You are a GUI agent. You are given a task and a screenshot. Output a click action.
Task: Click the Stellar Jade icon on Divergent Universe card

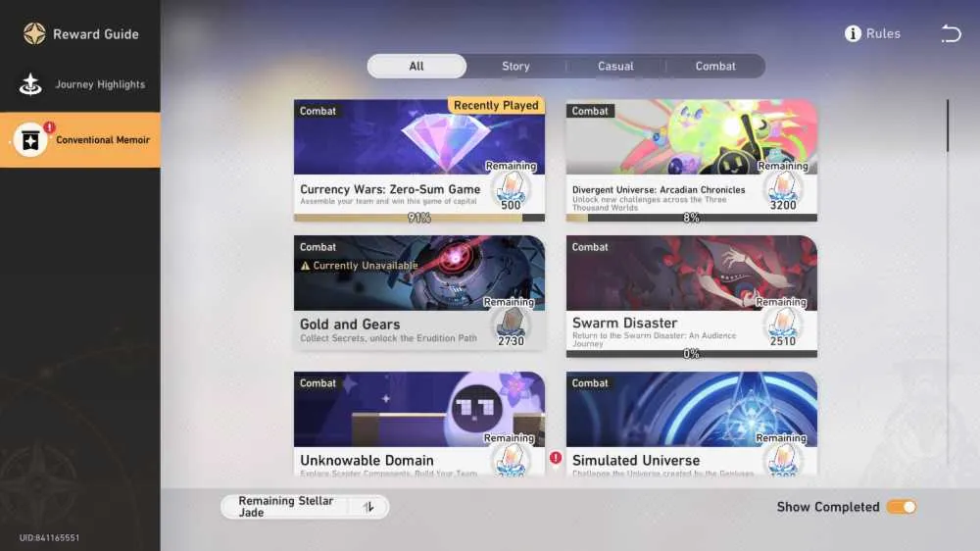[782, 187]
